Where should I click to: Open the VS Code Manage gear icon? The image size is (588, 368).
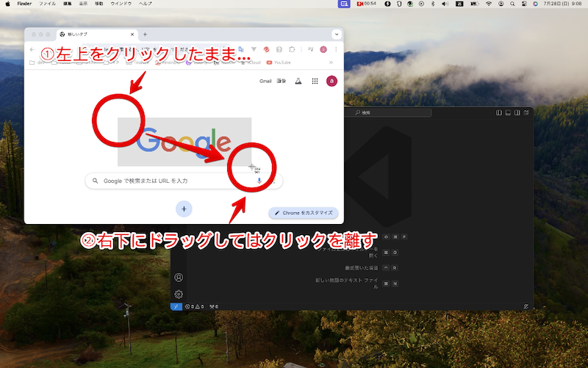pos(179,294)
